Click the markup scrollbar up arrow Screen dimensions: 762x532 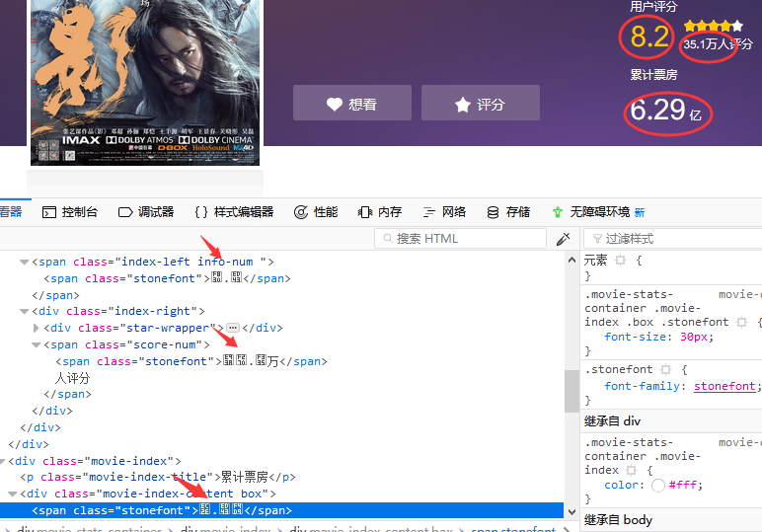pos(571,260)
